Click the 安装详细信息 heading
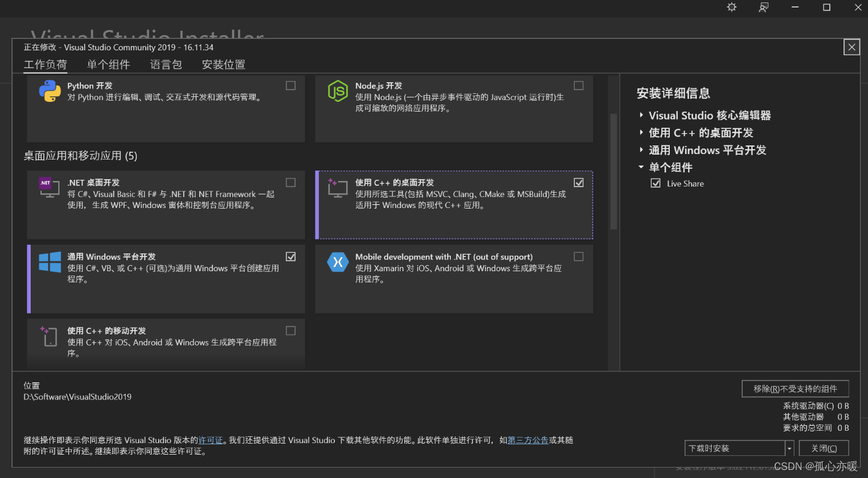This screenshot has height=478, width=868. tap(674, 93)
